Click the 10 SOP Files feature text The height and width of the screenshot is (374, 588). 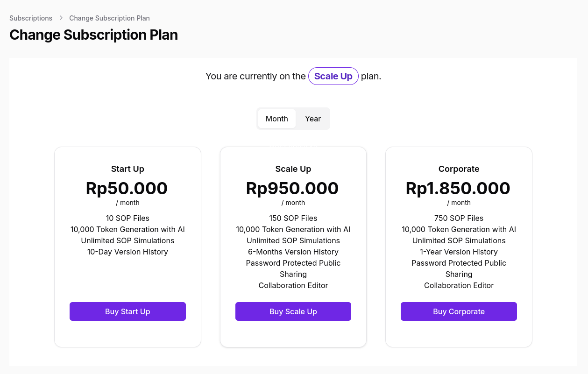click(x=128, y=218)
